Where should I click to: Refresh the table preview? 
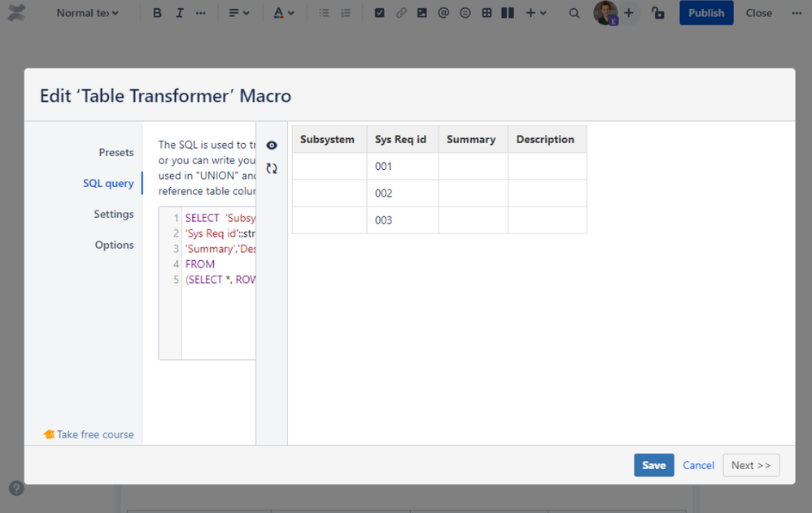pyautogui.click(x=272, y=168)
